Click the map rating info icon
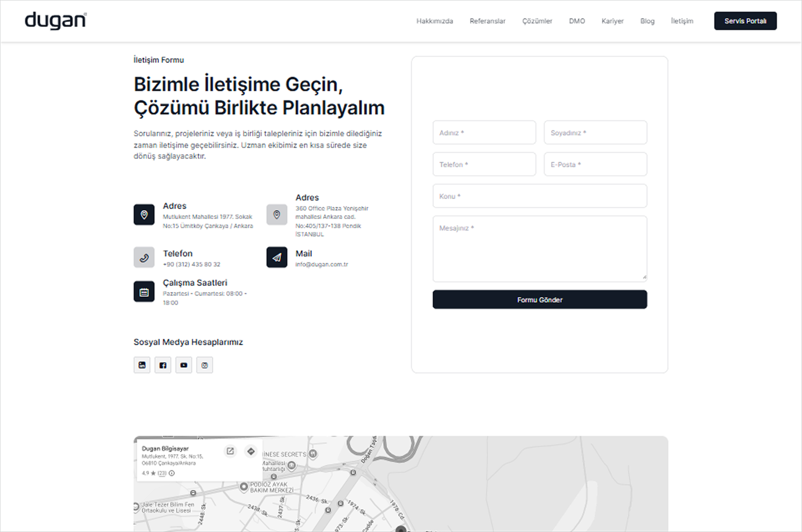The width and height of the screenshot is (802, 532). [172, 473]
